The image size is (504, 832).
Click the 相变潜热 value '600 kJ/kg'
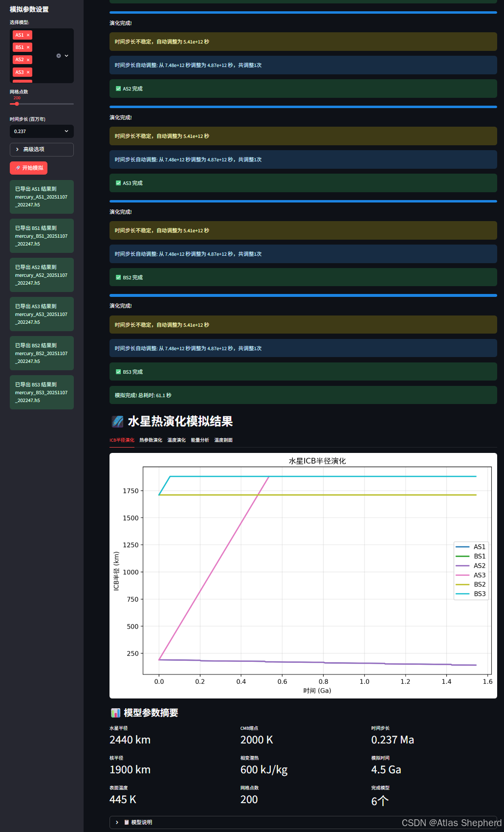coord(264,770)
